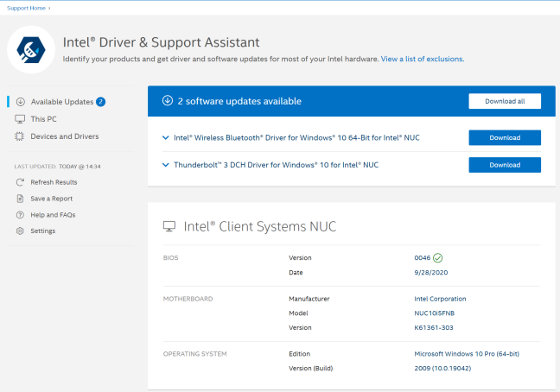Click the Intel Driver & Support Assistant title
The height and width of the screenshot is (392, 560).
[161, 42]
